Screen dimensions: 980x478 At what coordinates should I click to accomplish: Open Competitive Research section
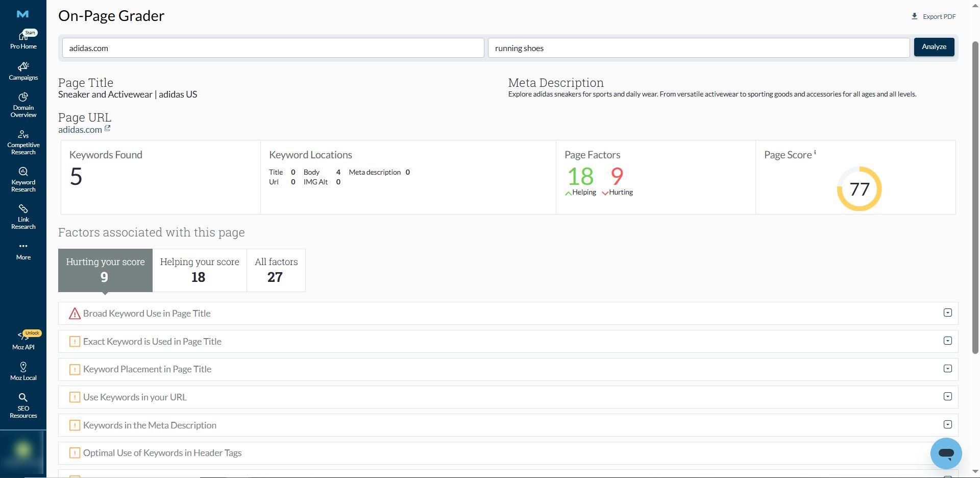[23, 142]
